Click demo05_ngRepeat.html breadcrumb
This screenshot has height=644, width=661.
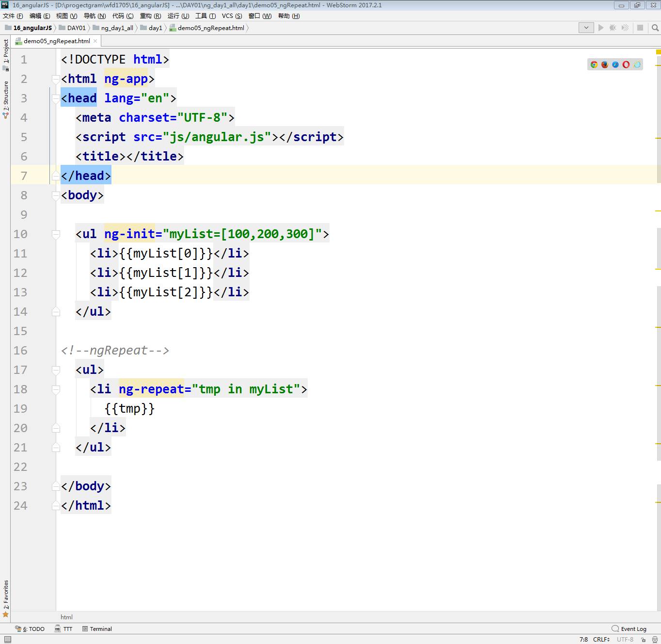click(x=207, y=28)
